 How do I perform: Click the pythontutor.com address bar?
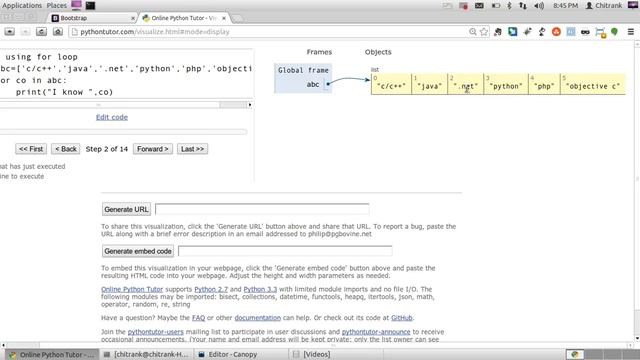[x=269, y=31]
